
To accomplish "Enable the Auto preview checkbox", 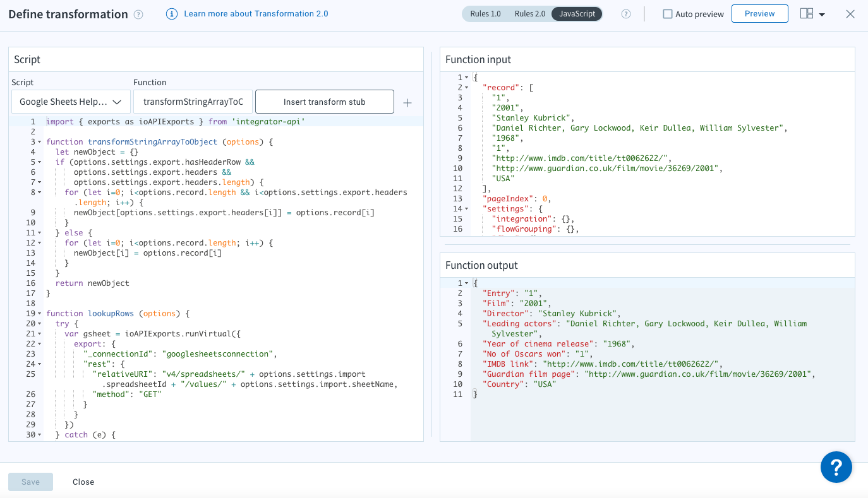I will (667, 14).
